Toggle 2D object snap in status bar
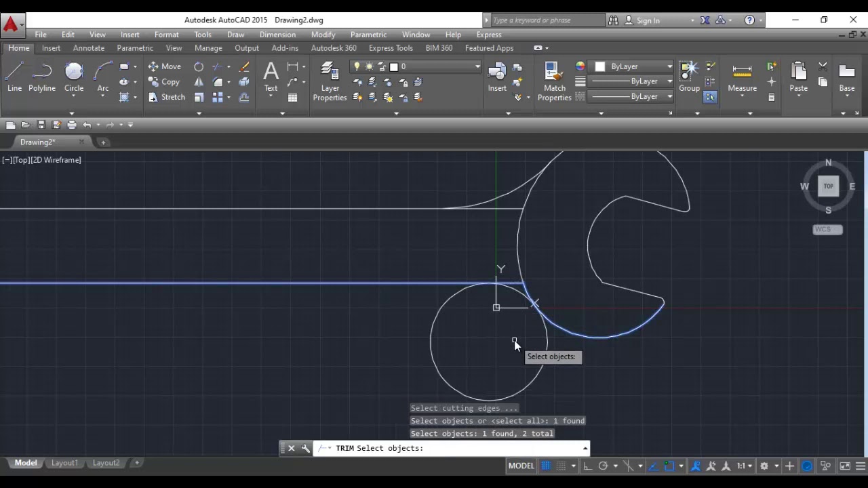 pyautogui.click(x=670, y=466)
